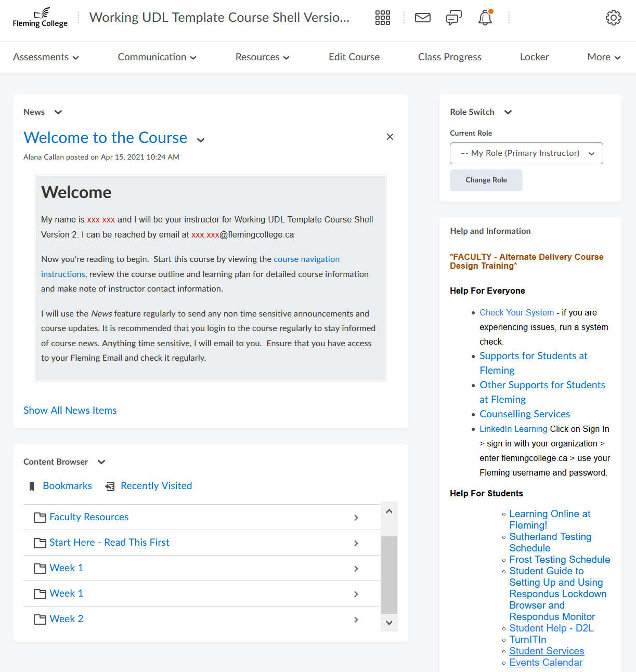Image resolution: width=636 pixels, height=672 pixels.
Task: Open Locker in navbar
Action: point(535,57)
